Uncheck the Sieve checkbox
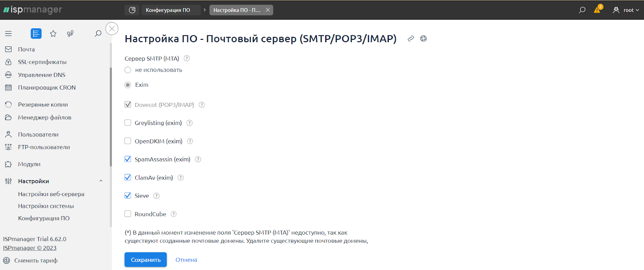644x270 pixels. tap(128, 196)
